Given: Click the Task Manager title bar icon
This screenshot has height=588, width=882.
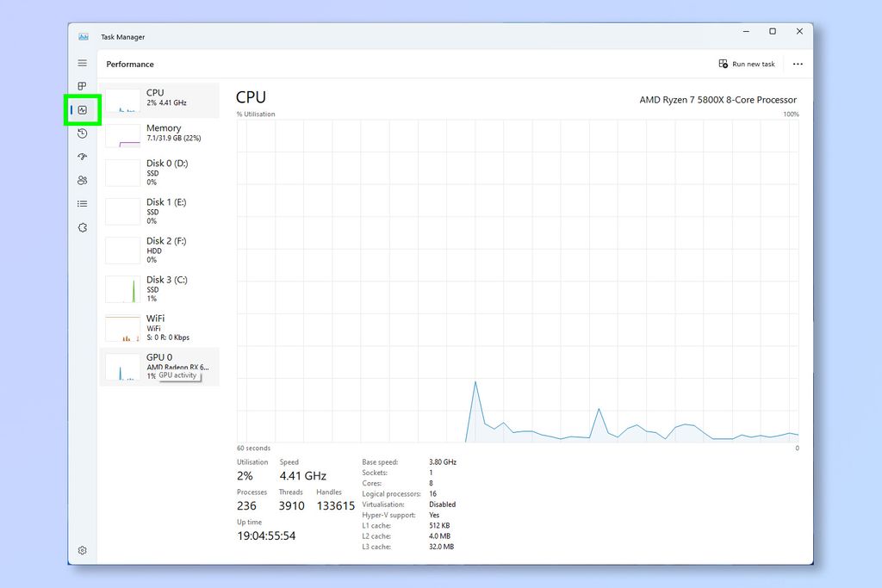Looking at the screenshot, I should [x=85, y=36].
